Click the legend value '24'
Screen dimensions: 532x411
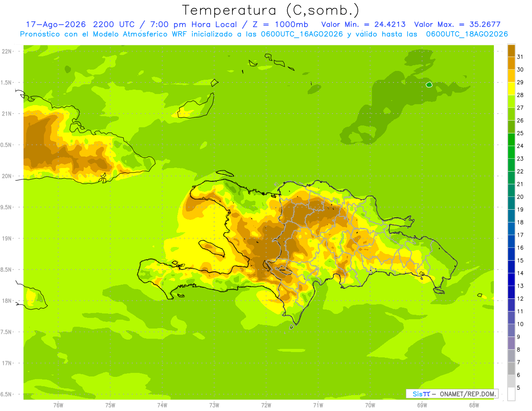pos(520,146)
